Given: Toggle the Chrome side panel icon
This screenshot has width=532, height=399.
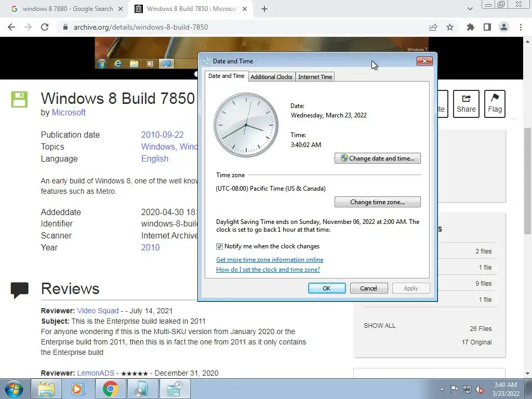Looking at the screenshot, I should 487,27.
